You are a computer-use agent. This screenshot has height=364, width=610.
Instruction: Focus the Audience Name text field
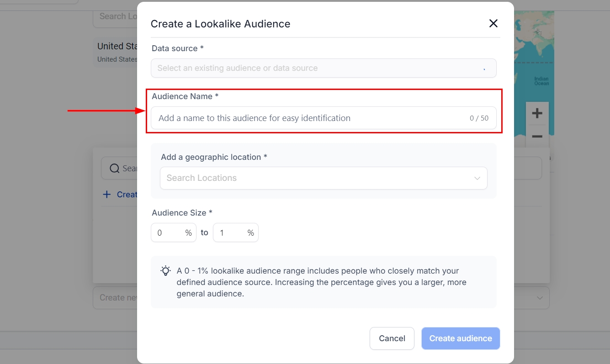click(311, 118)
